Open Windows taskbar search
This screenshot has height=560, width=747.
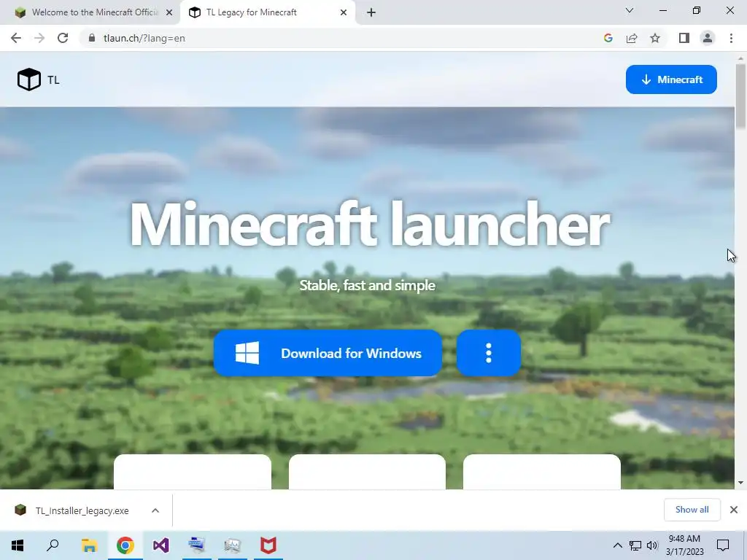click(x=53, y=545)
